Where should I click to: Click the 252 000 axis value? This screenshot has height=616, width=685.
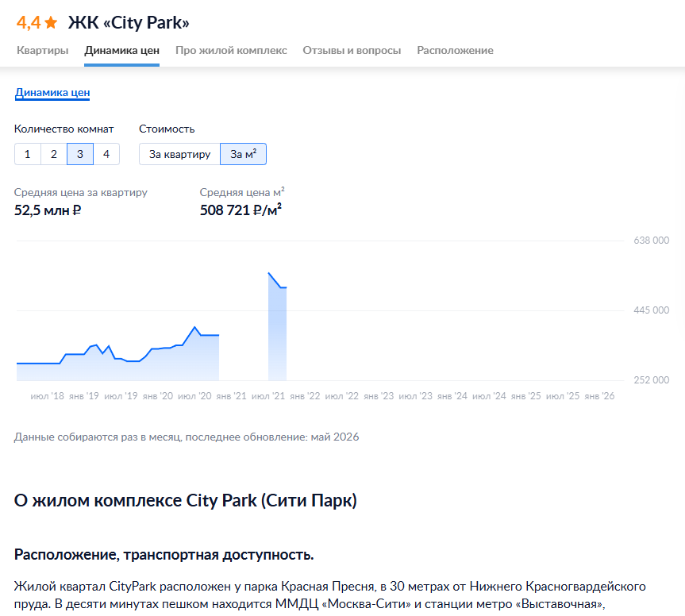click(652, 380)
